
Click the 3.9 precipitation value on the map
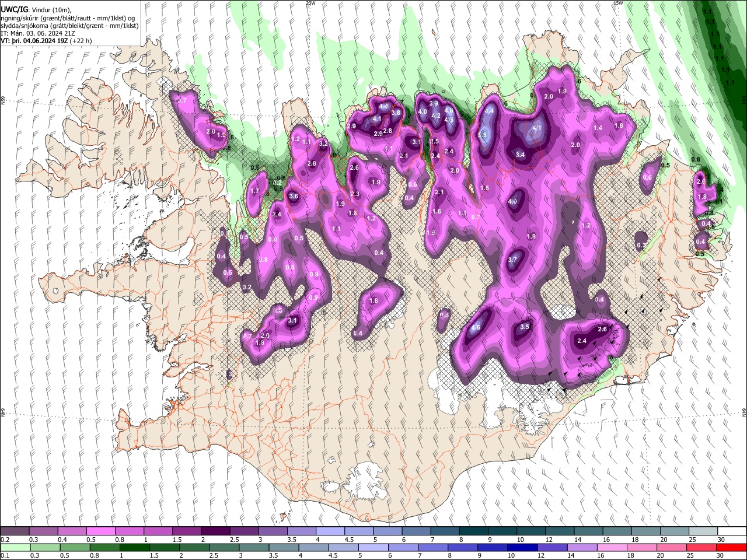point(434,103)
